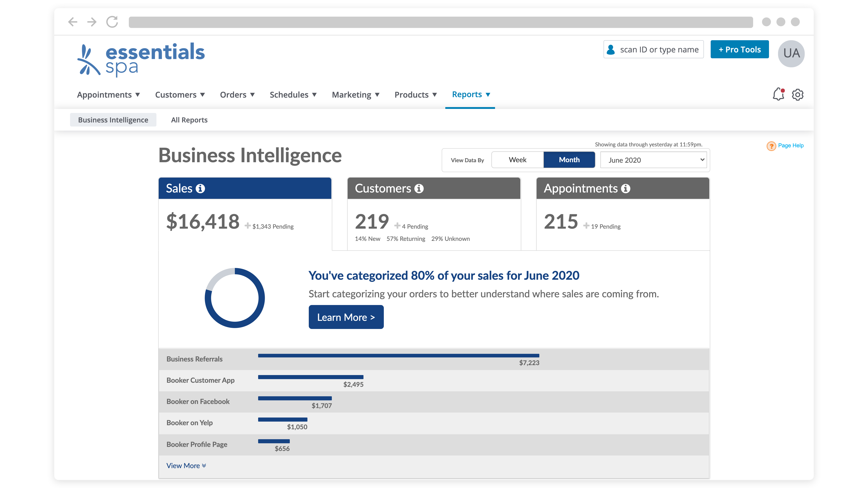Click the Customers info icon
This screenshot has height=488, width=868.
point(419,189)
